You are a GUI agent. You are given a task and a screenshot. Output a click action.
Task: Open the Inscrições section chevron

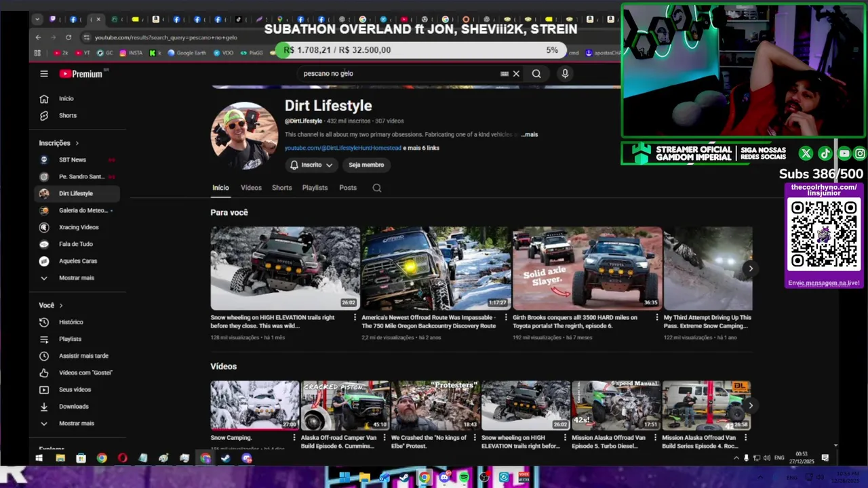[x=77, y=144]
